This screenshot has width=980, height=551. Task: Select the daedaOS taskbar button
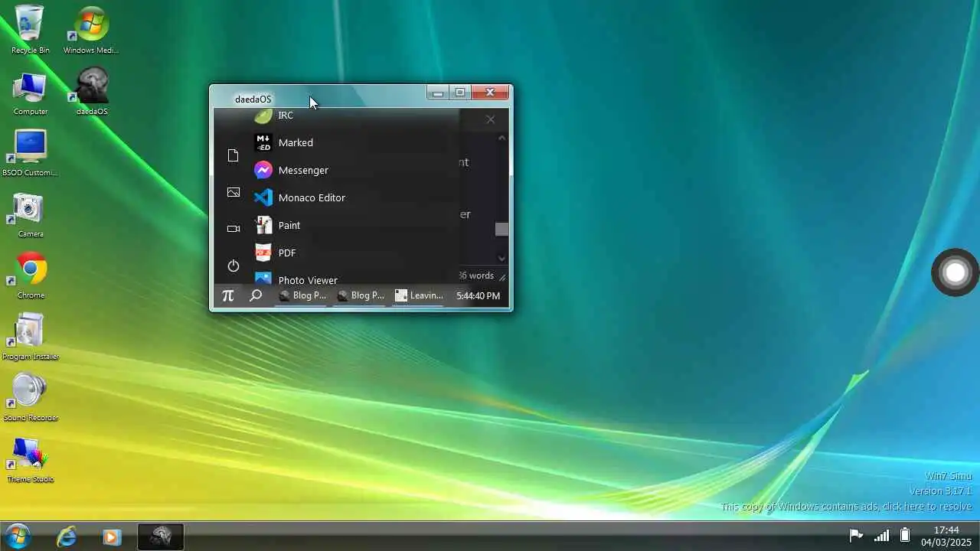[160, 537]
